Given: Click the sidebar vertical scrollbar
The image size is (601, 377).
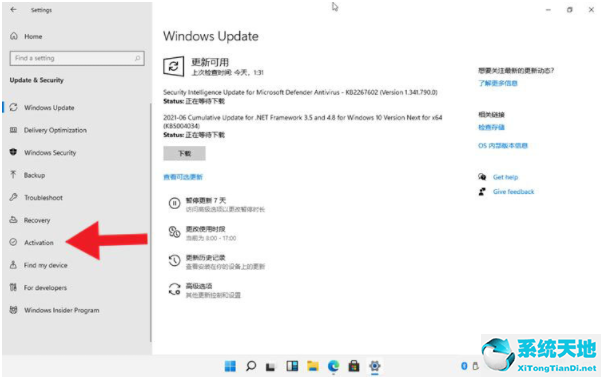Looking at the screenshot, I should coord(150,222).
